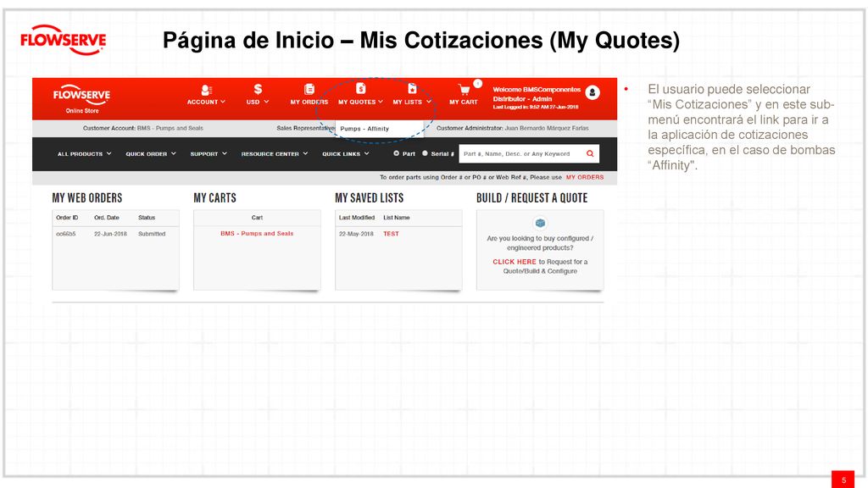Screen dimensions: 868x488
Task: Click the Cart column header
Action: coord(257,218)
